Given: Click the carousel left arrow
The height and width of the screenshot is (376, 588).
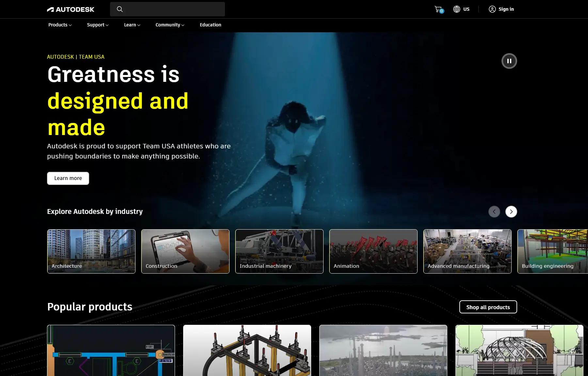Looking at the screenshot, I should (x=494, y=212).
